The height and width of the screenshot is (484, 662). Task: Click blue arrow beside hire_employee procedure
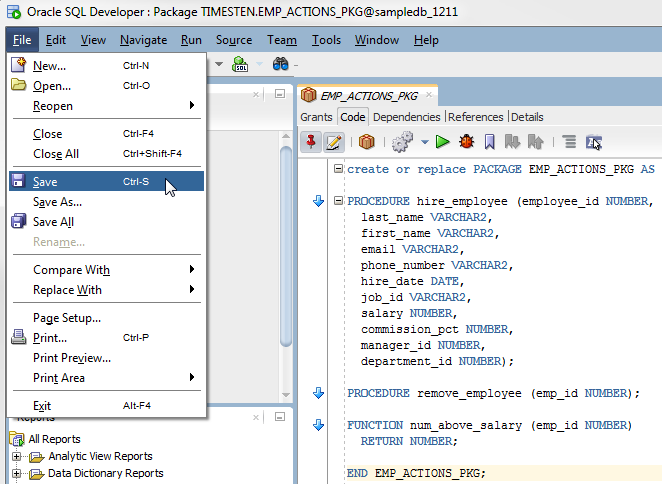coord(318,201)
